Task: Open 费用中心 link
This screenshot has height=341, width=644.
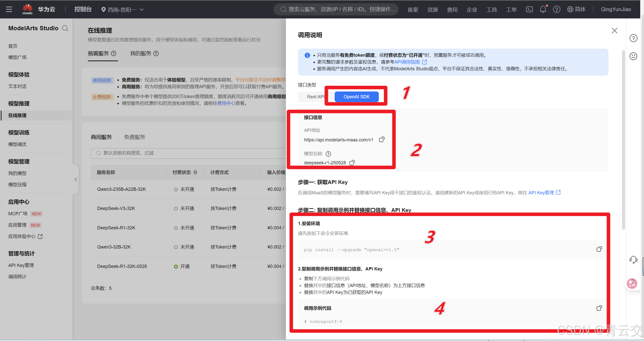Action: coord(226,103)
